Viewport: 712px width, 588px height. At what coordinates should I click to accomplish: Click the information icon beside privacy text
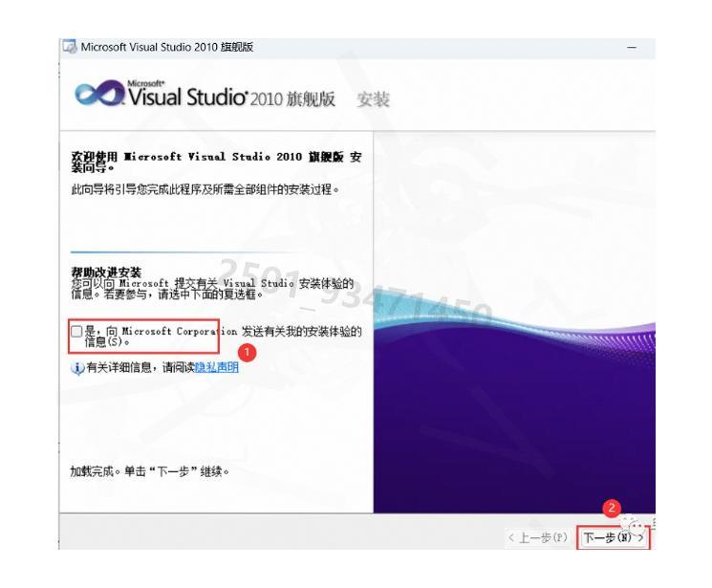tap(77, 367)
